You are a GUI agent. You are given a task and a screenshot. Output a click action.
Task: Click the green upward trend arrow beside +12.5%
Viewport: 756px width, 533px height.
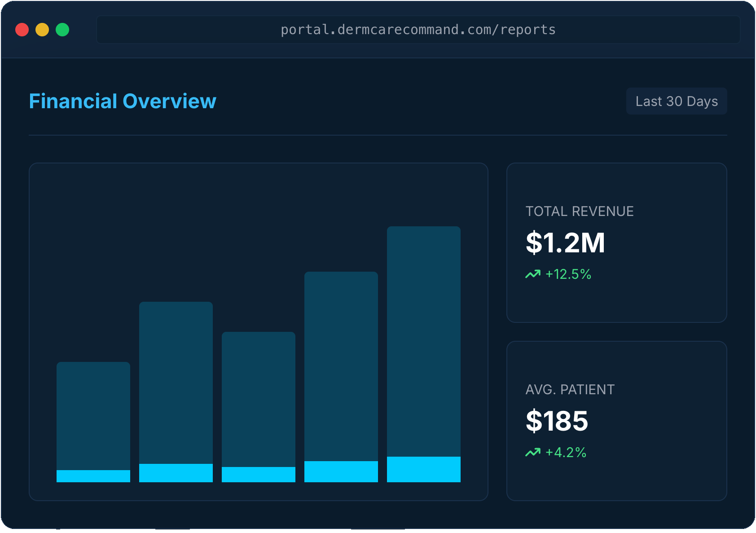(533, 273)
